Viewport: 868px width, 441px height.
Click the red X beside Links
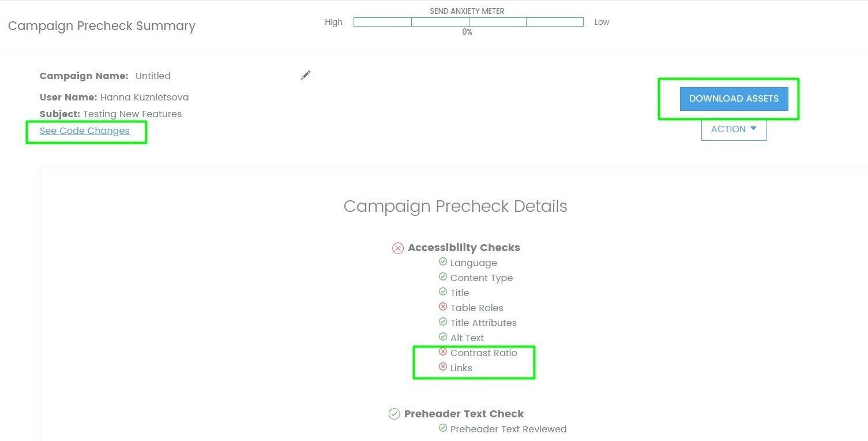pos(443,367)
